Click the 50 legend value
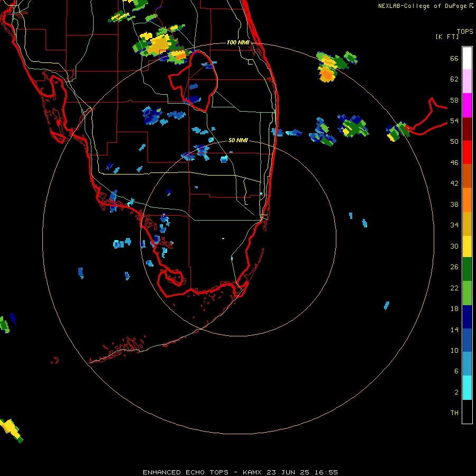The width and height of the screenshot is (476, 476). (x=454, y=142)
